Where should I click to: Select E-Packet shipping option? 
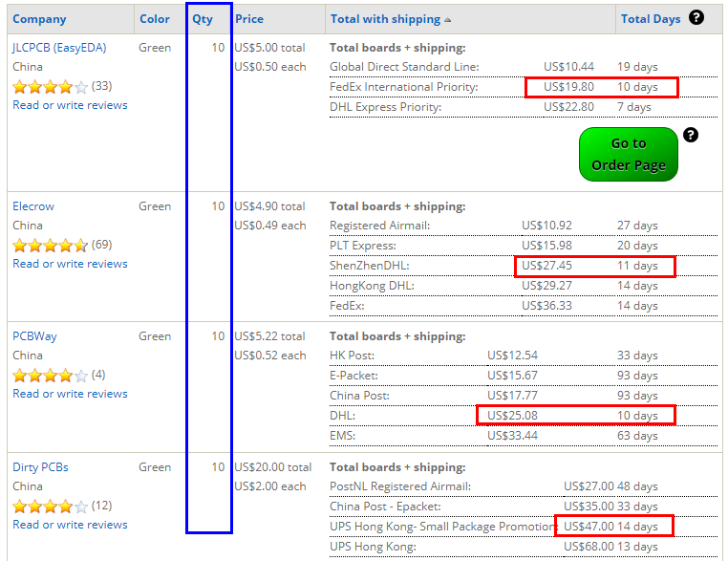524,376
